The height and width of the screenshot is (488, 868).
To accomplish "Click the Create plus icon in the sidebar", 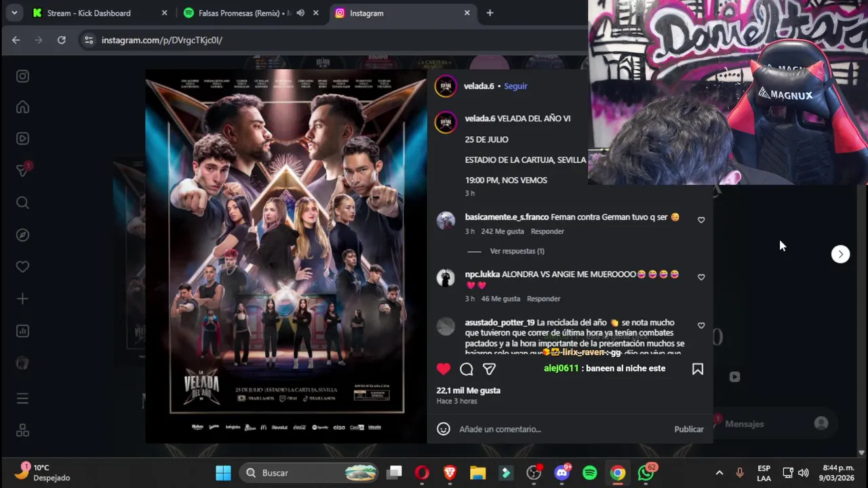I will coord(22,299).
